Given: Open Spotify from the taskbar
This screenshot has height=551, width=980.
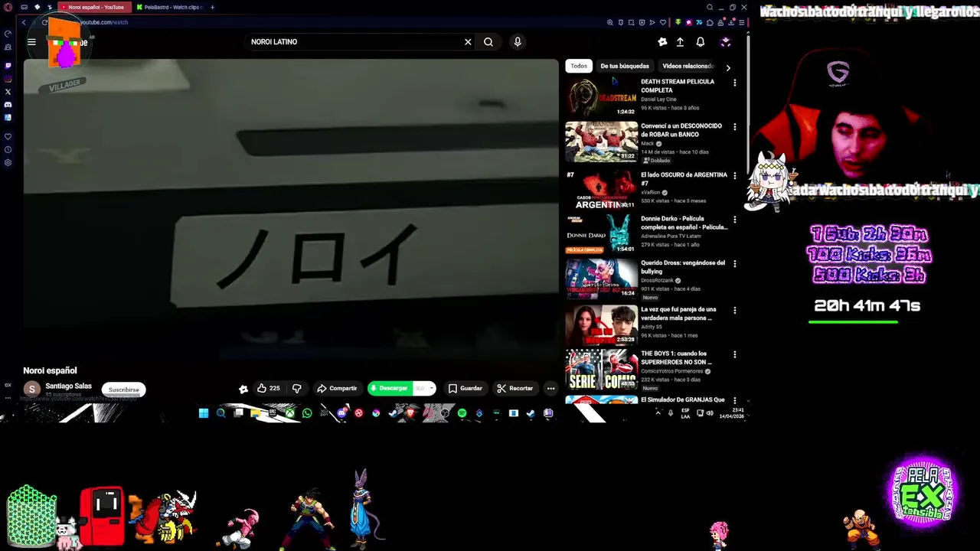Looking at the screenshot, I should coord(462,413).
